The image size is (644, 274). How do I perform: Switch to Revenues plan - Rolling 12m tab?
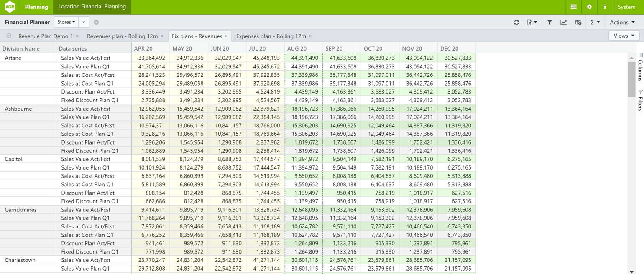122,36
